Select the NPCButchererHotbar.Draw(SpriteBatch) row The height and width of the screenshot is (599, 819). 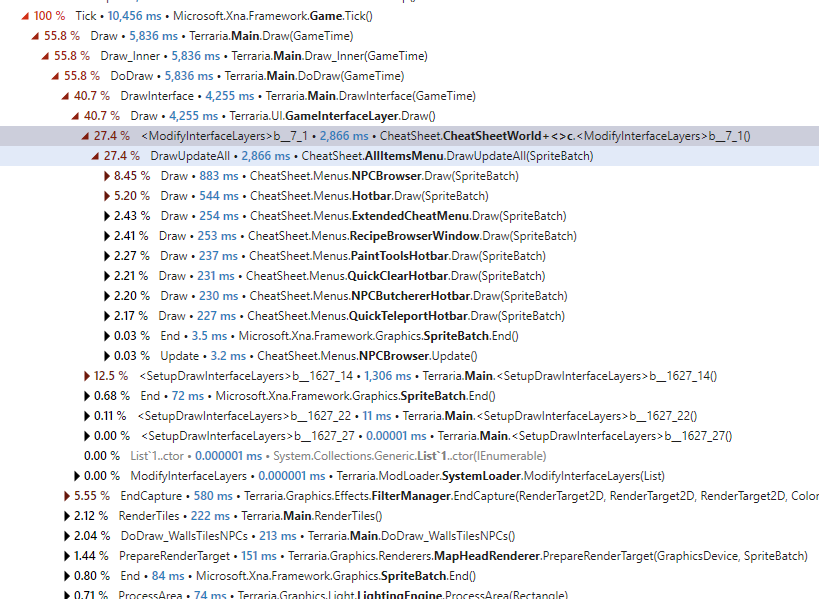(x=410, y=296)
